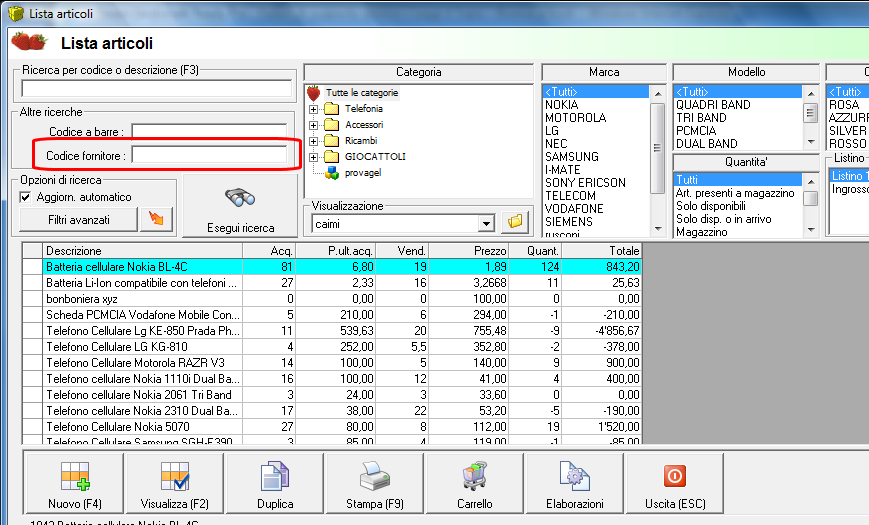Screen dimensions: 869x525
Task: Click the Nuovo (F4) button
Action: [74, 483]
